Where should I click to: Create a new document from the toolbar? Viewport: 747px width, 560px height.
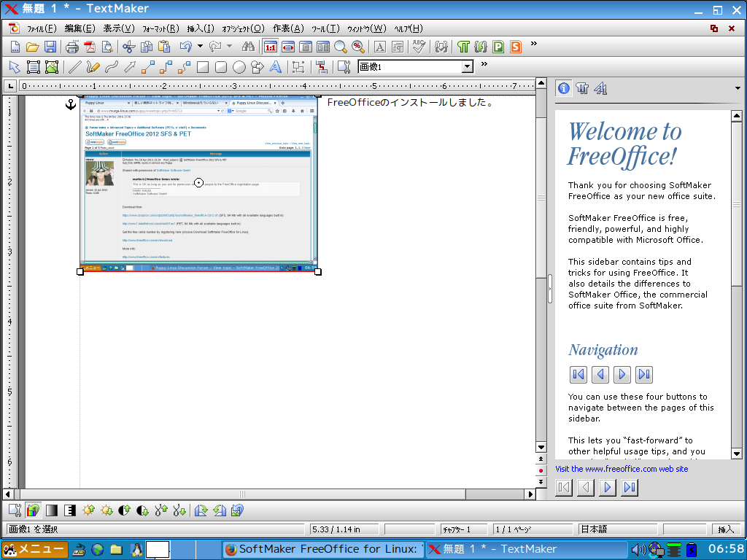pos(15,47)
